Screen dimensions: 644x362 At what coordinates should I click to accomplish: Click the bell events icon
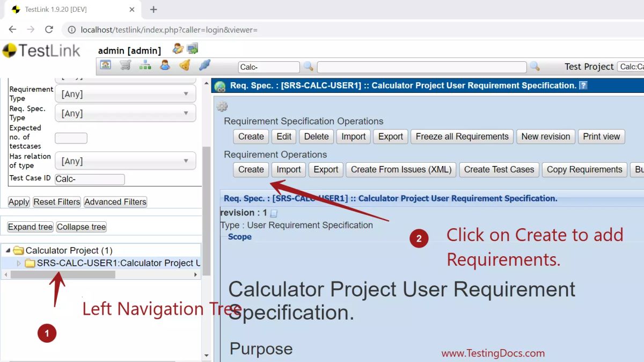click(x=185, y=66)
